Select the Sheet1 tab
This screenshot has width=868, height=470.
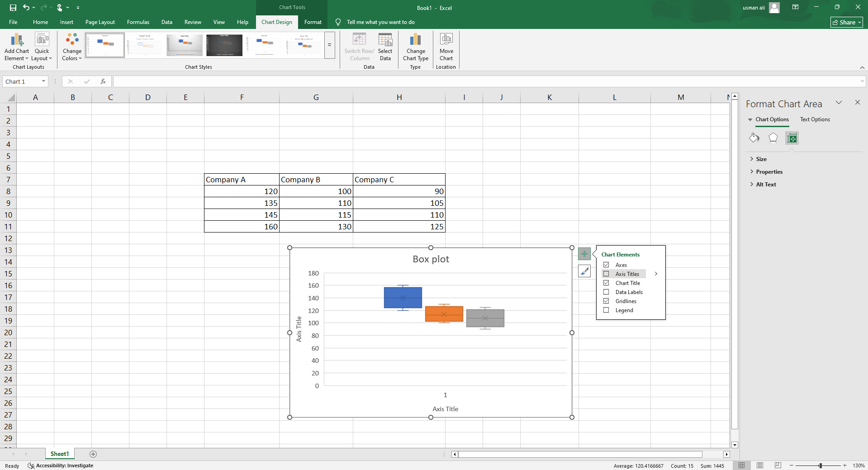(60, 454)
